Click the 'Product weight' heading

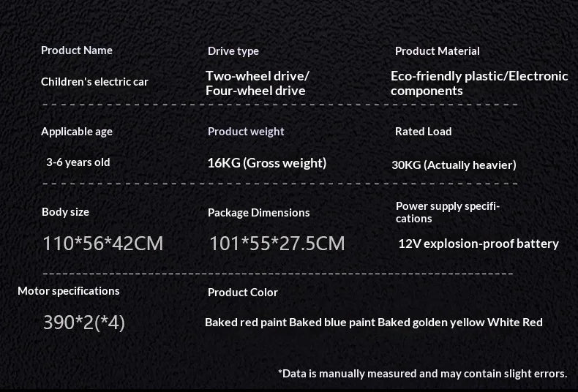(x=246, y=132)
